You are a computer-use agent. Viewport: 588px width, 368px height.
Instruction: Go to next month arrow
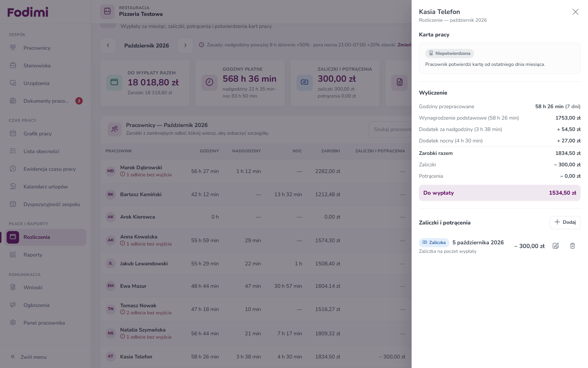pos(185,45)
